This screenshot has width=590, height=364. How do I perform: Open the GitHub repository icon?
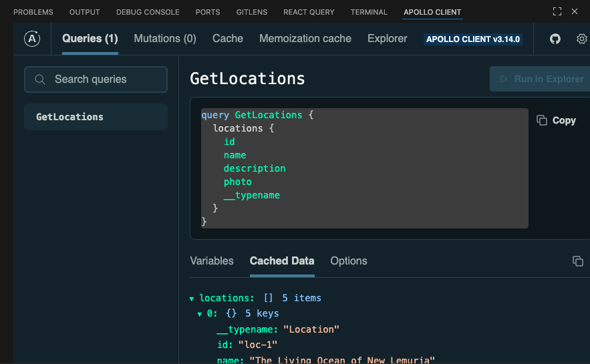555,39
